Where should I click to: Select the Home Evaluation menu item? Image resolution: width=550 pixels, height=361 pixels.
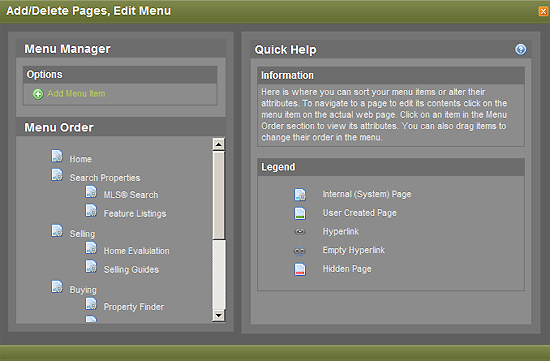point(136,251)
